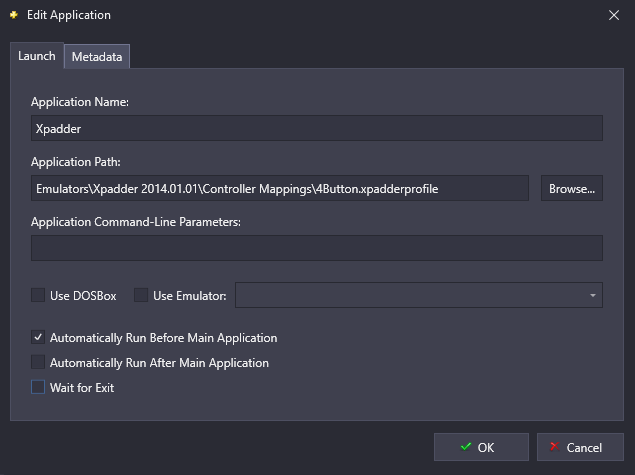635x475 pixels.
Task: Toggle the Wait for Exit checkbox
Action: (38, 387)
